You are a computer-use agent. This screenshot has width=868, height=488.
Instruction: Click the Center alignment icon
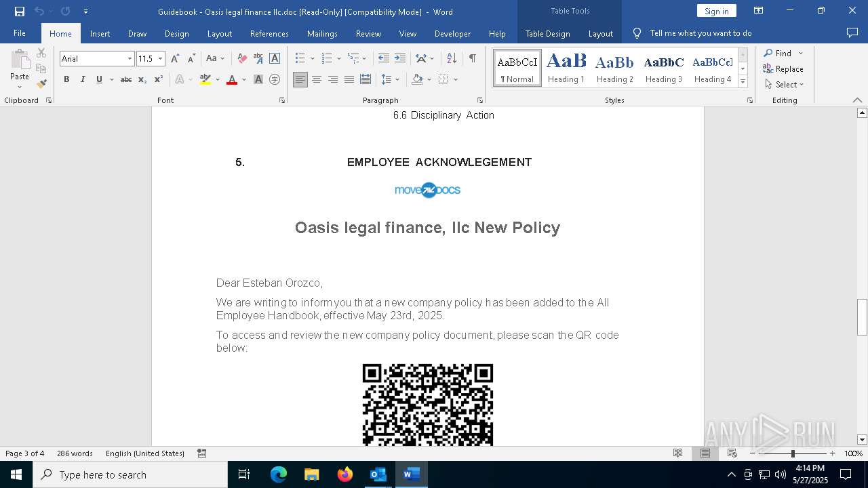point(316,79)
